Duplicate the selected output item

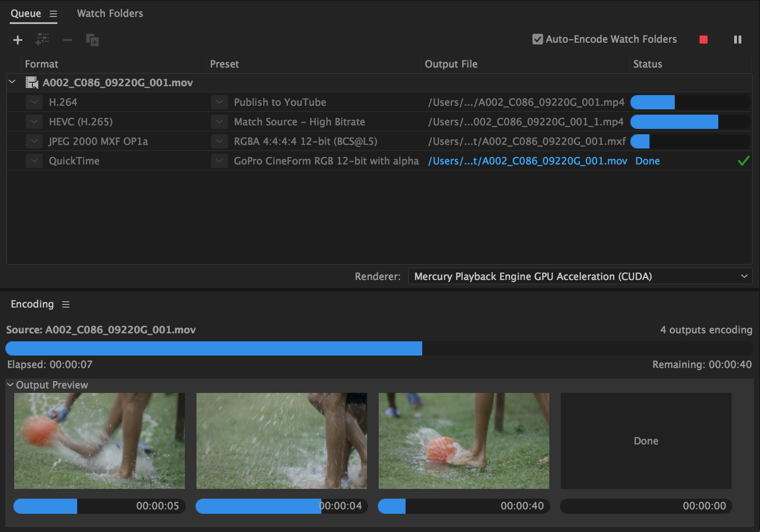[x=92, y=40]
